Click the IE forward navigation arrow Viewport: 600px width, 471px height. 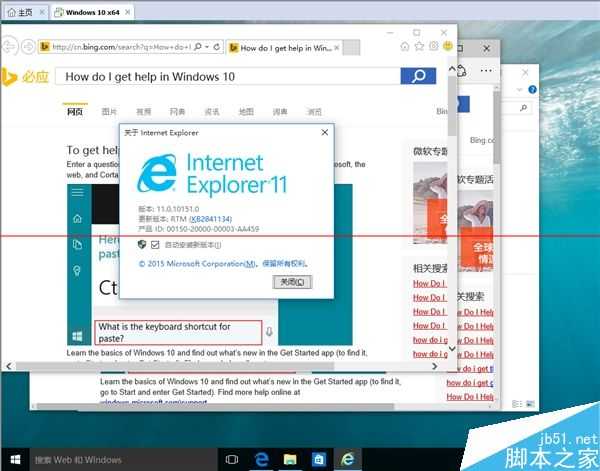pyautogui.click(x=28, y=47)
